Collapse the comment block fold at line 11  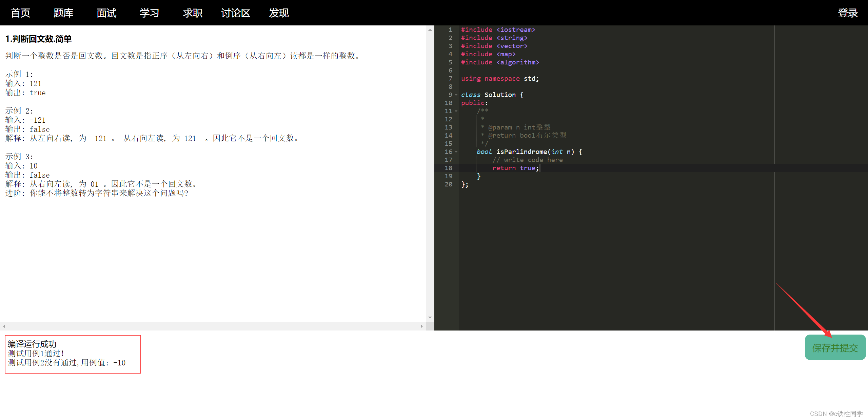coord(456,111)
